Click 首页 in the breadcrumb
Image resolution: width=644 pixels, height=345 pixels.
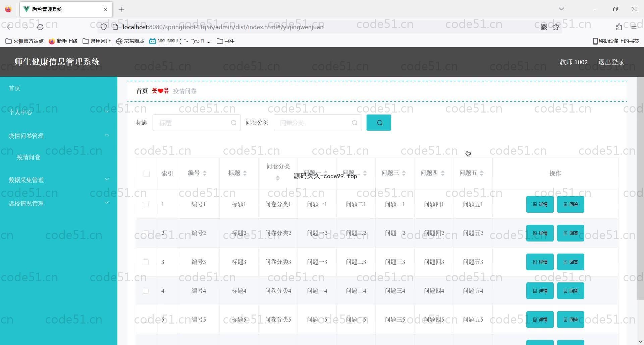142,91
